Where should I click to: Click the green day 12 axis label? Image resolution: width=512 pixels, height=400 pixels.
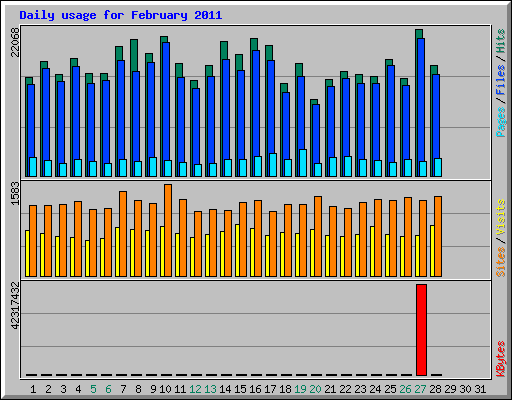click(x=195, y=389)
